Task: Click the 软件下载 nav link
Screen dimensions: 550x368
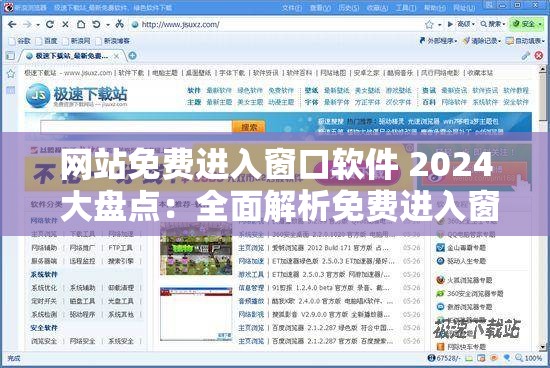Action: click(x=131, y=73)
